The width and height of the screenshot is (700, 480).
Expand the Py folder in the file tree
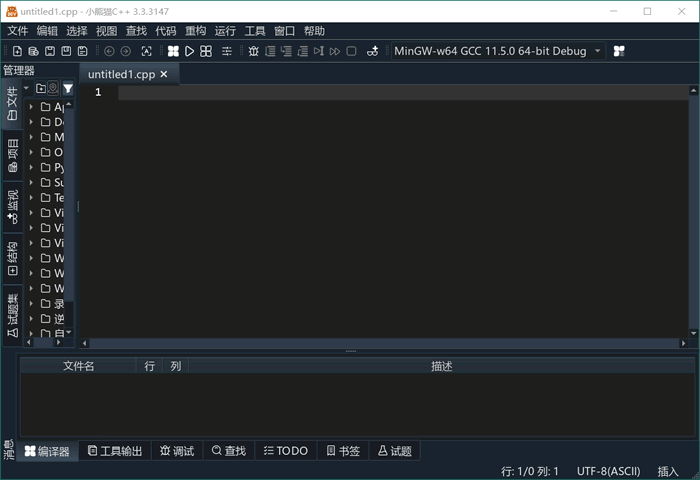(31, 167)
